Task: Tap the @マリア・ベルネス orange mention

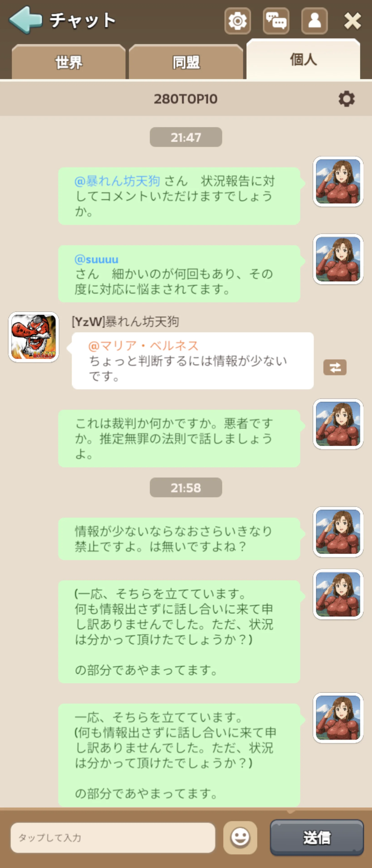Action: tap(143, 346)
